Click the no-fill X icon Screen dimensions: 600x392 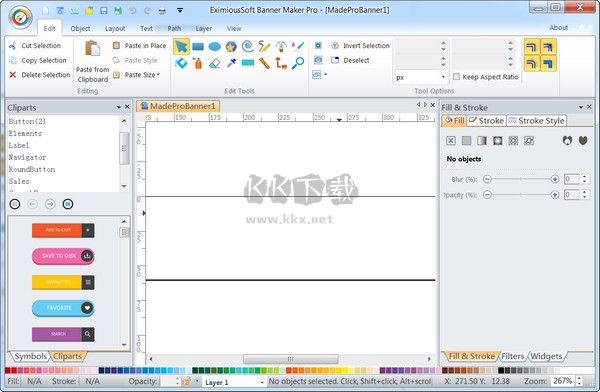pos(451,140)
